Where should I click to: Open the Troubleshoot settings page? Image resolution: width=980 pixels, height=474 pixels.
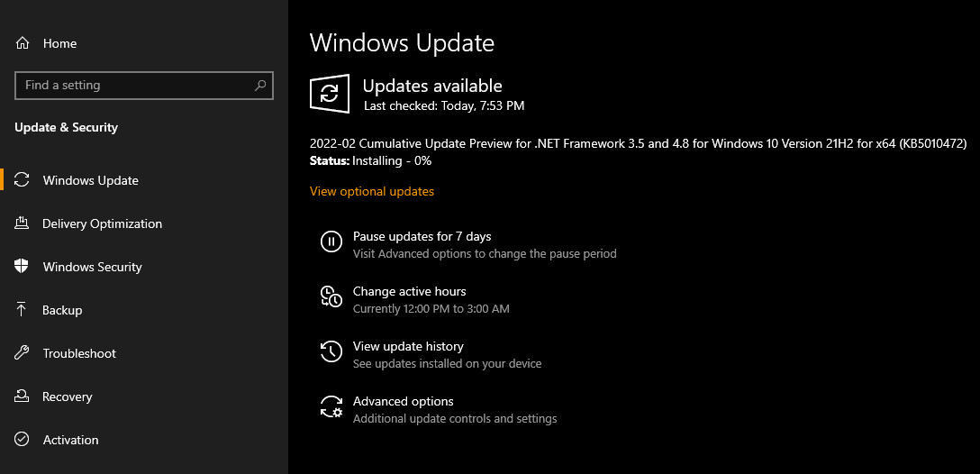tap(80, 353)
